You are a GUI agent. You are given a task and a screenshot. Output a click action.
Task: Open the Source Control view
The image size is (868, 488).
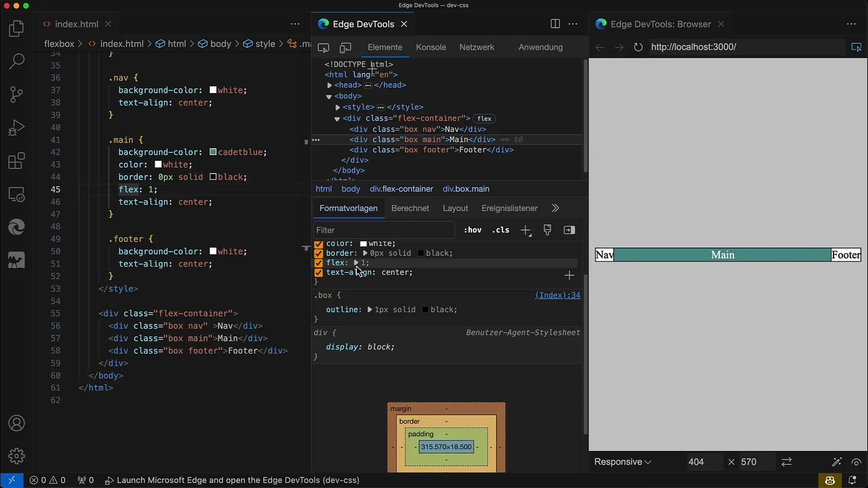pyautogui.click(x=16, y=94)
